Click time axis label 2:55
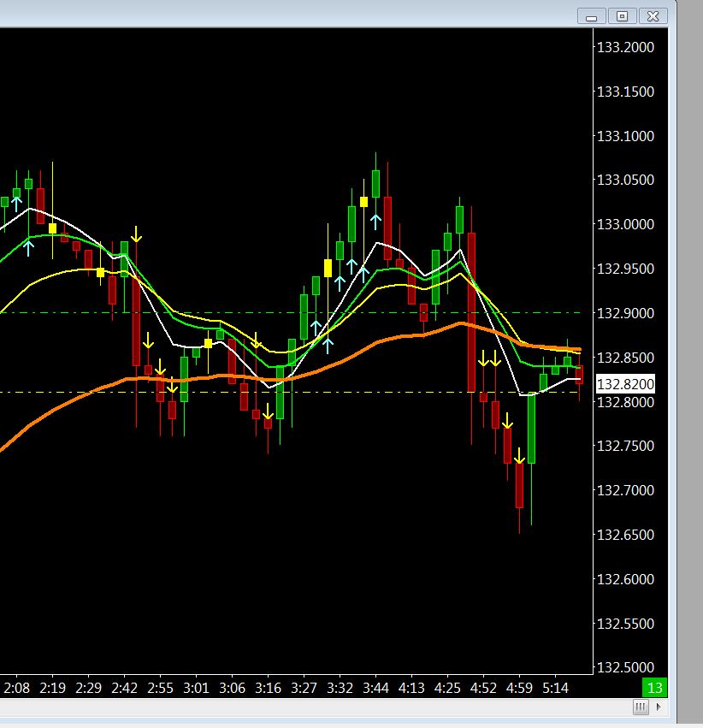The image size is (703, 728). click(160, 688)
